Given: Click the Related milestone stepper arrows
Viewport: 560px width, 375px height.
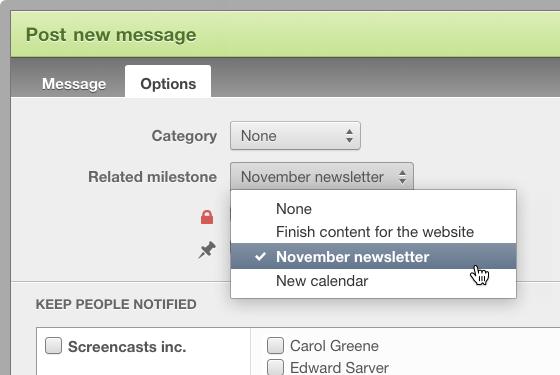Looking at the screenshot, I should tap(402, 177).
